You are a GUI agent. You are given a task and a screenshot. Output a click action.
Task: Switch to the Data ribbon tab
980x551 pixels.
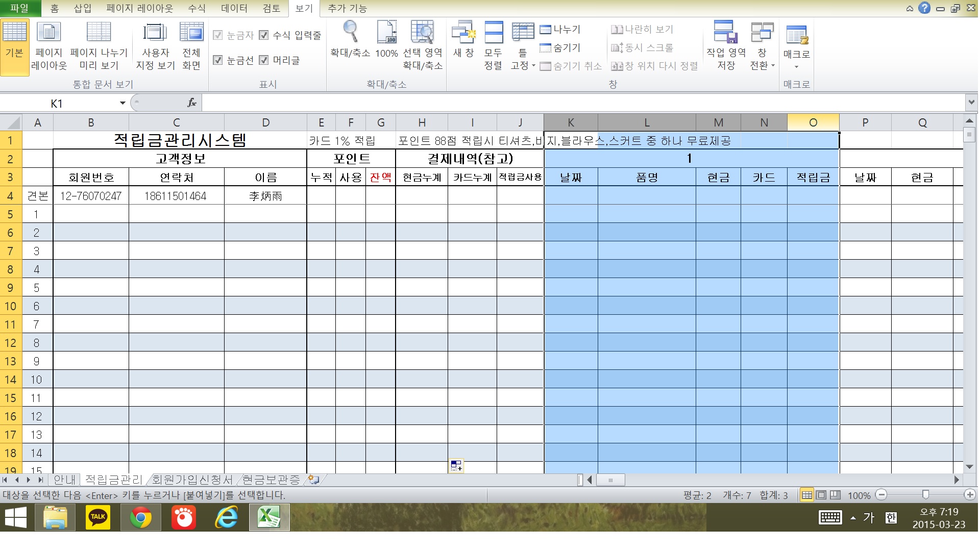(234, 9)
